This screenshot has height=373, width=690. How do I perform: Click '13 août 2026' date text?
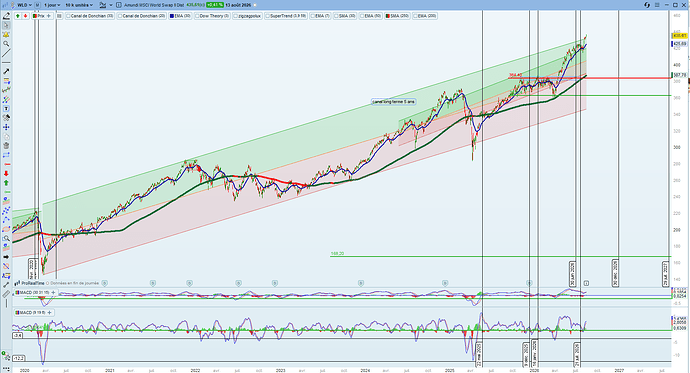238,5
